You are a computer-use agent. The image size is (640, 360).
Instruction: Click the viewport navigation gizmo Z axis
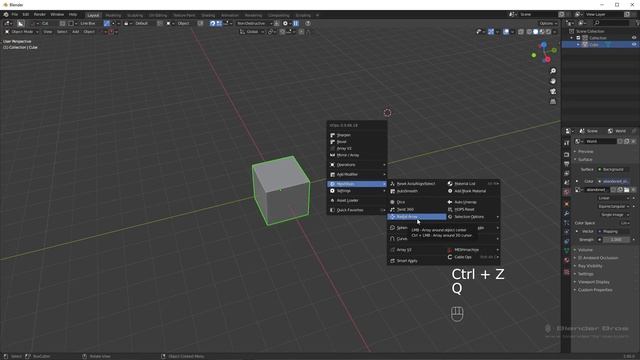544,44
